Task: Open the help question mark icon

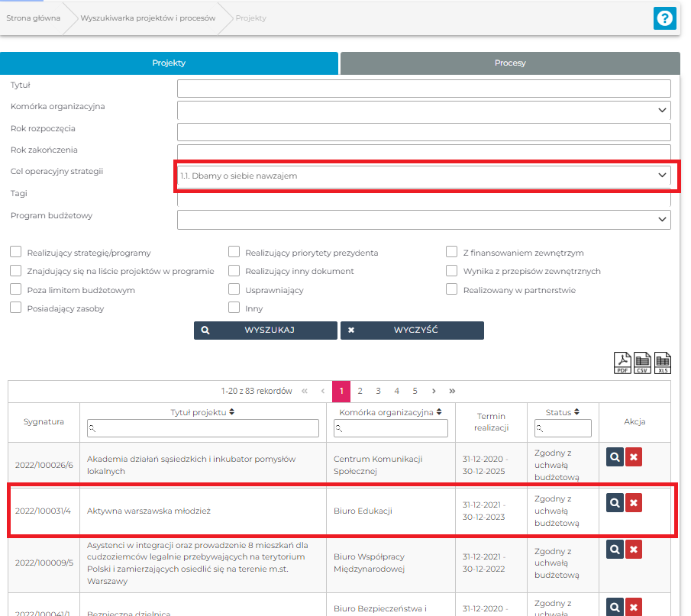Action: coord(664,18)
